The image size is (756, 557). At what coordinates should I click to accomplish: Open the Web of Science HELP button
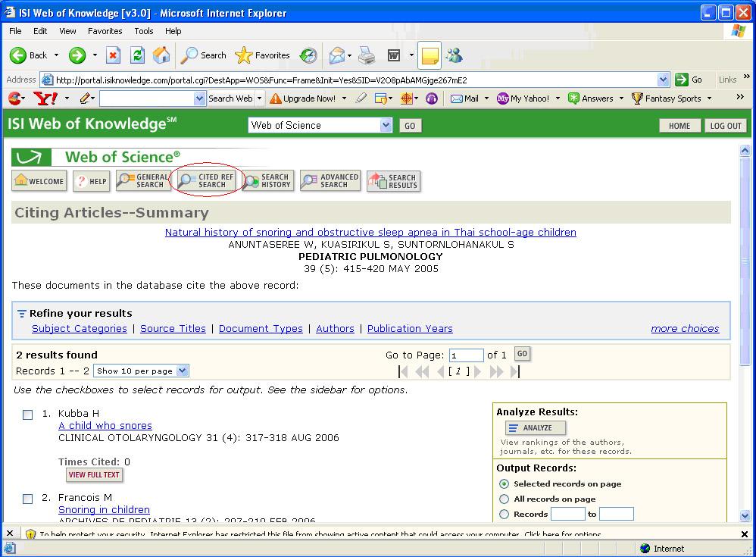click(92, 181)
